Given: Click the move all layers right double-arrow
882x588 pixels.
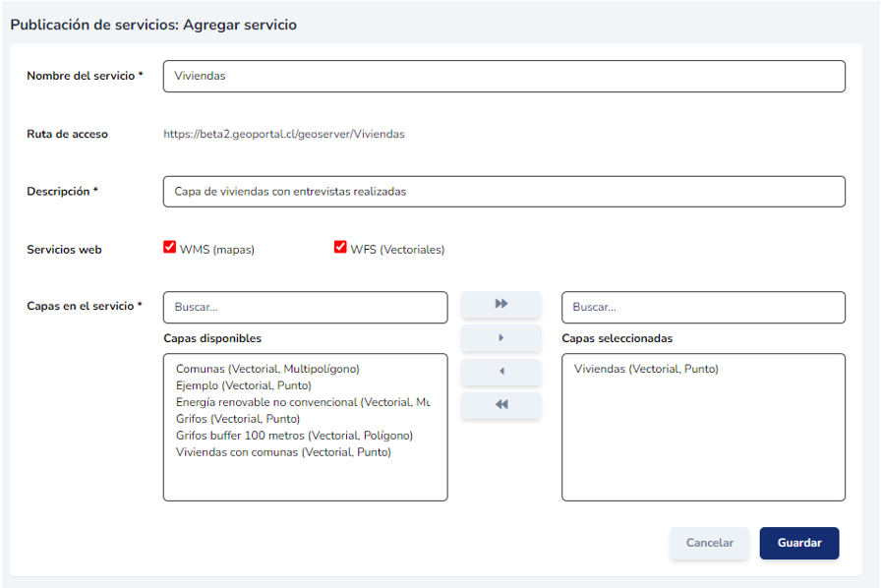Looking at the screenshot, I should (500, 305).
